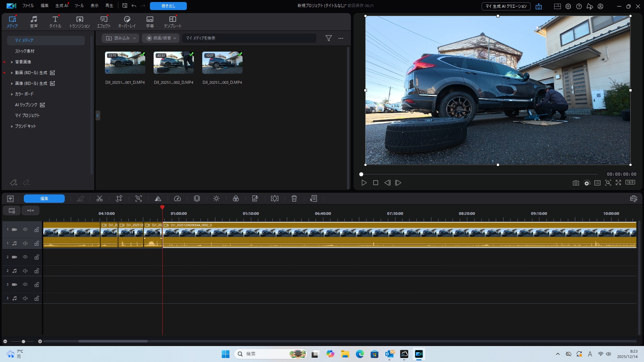
Task: Click マイ 生成 AI クリエーション button
Action: [x=506, y=6]
